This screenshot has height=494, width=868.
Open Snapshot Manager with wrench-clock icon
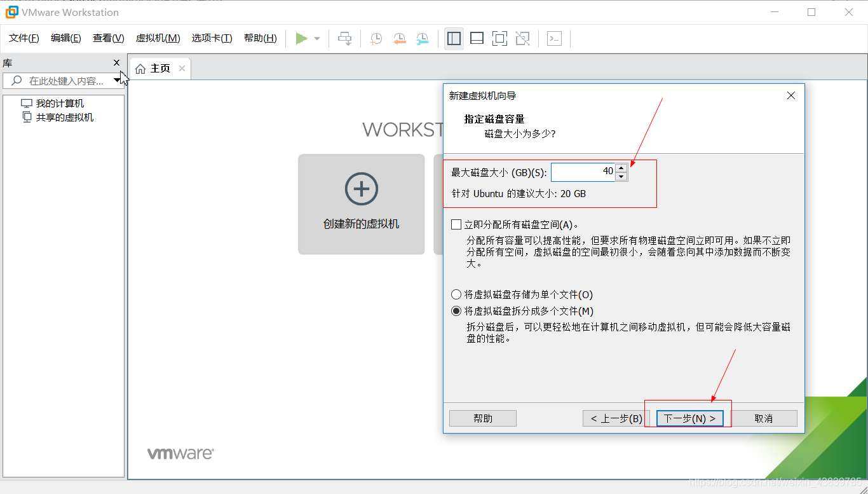pyautogui.click(x=422, y=38)
